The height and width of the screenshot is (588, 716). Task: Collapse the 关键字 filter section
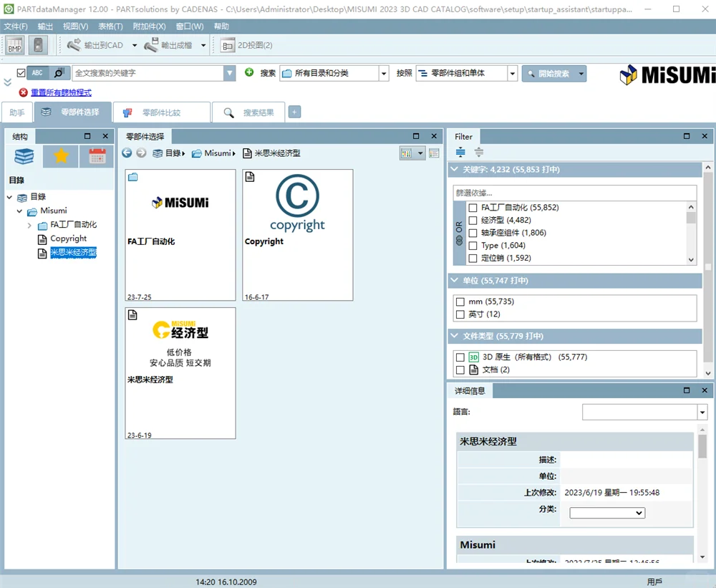click(455, 170)
